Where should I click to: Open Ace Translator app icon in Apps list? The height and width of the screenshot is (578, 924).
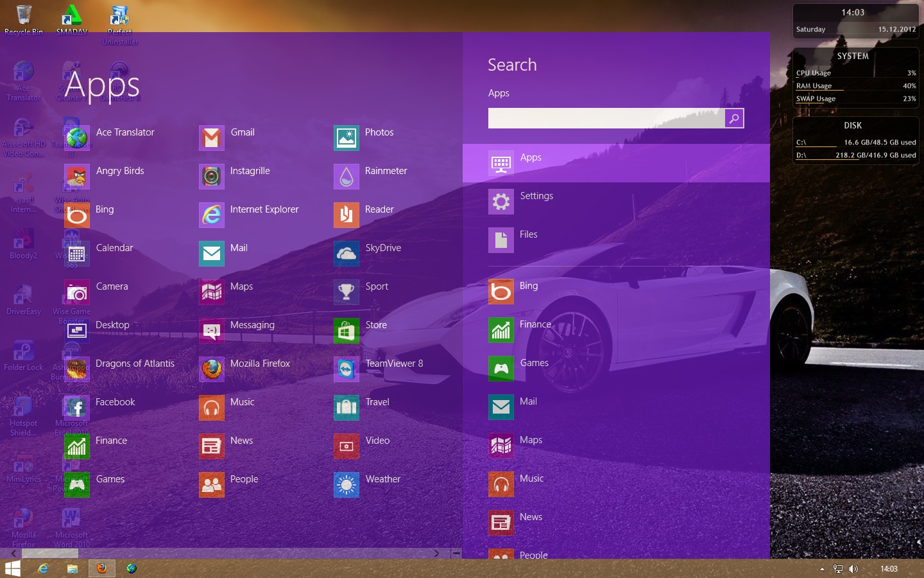(77, 138)
